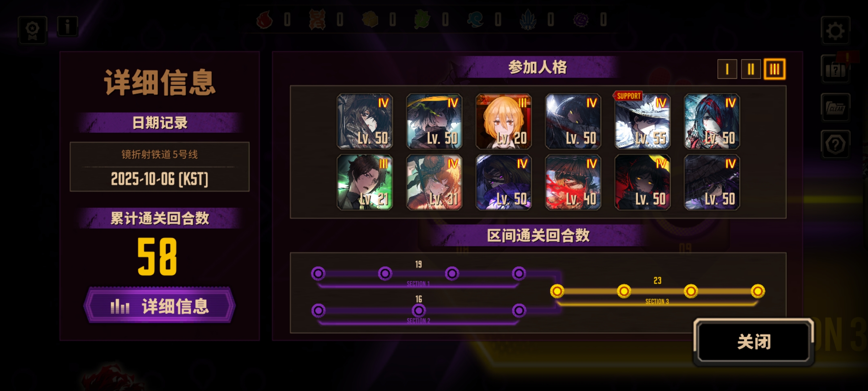Select the SUPPORT identity Lv. 55 portrait
868x391 pixels.
643,121
